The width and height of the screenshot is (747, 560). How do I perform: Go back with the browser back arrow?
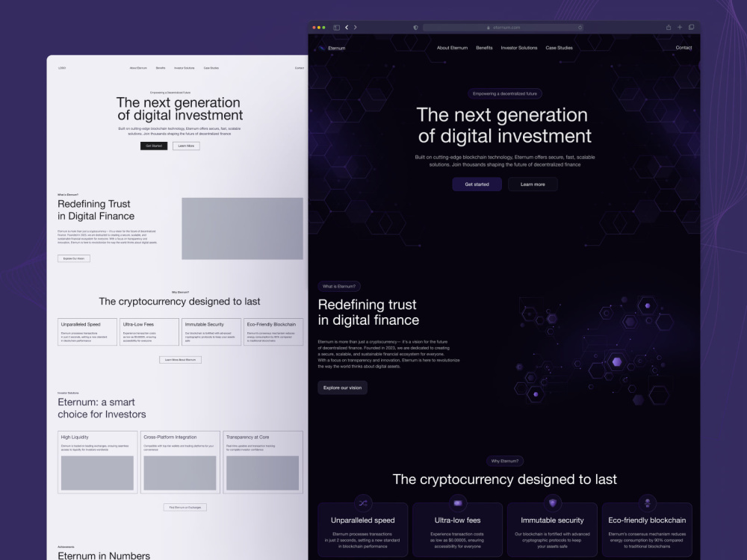pos(347,28)
